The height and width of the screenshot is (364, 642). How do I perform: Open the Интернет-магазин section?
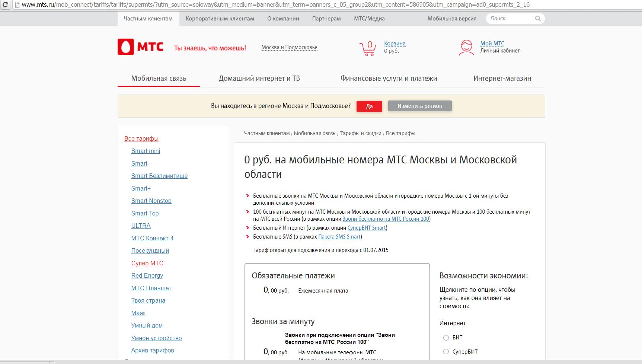502,79
